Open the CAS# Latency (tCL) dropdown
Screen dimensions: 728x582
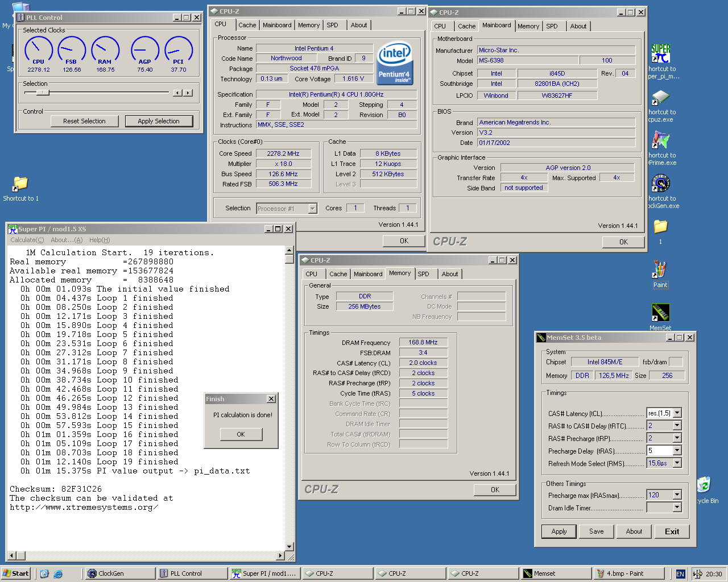677,413
